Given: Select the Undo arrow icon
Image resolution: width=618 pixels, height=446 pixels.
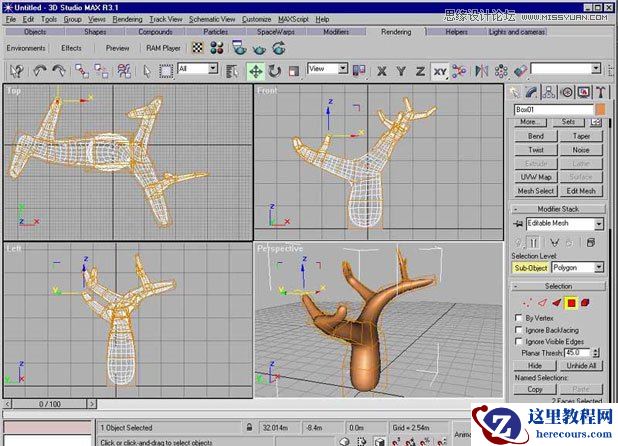Looking at the screenshot, I should [39, 71].
